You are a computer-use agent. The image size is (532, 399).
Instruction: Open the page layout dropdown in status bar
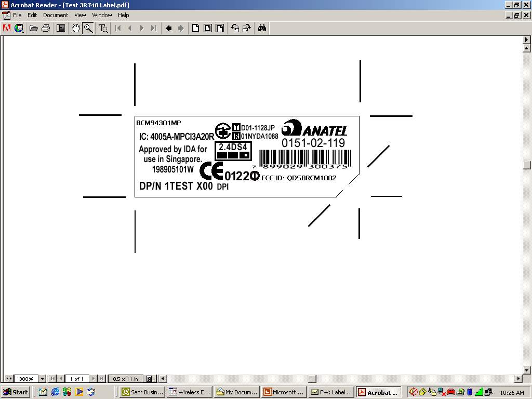[x=150, y=379]
